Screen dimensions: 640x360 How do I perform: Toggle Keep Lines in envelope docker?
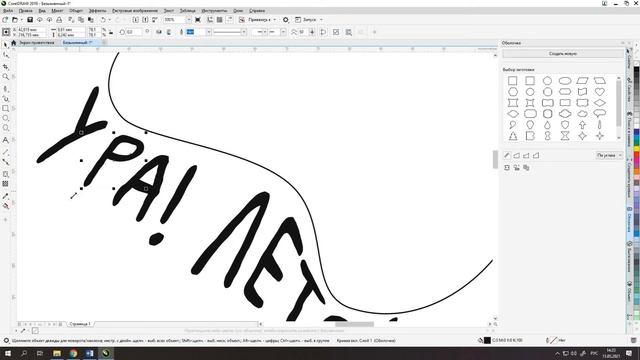click(507, 167)
